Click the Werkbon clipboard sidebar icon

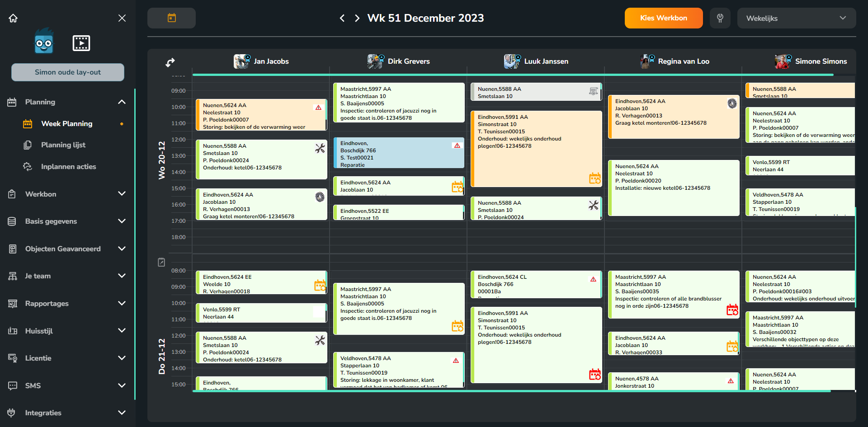tap(12, 194)
